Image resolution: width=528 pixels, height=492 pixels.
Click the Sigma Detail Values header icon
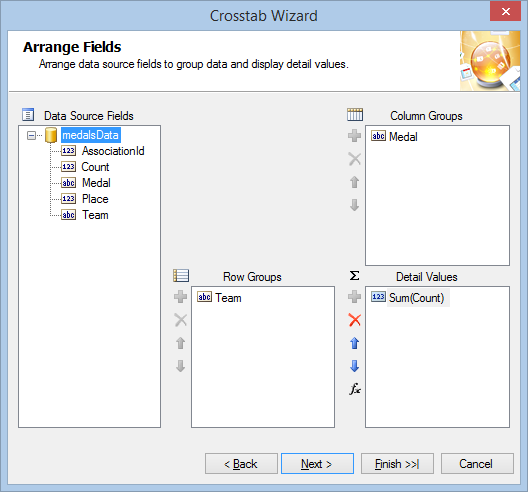[x=354, y=275]
